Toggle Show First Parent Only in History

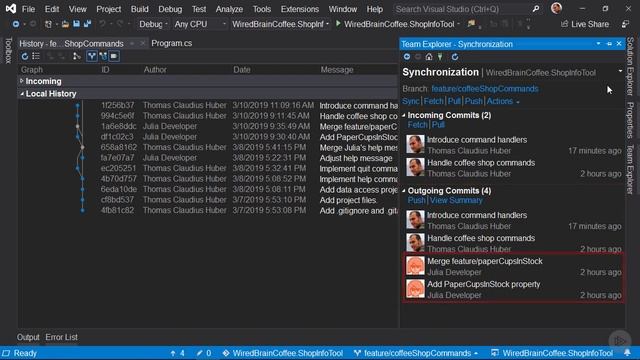coord(76,56)
